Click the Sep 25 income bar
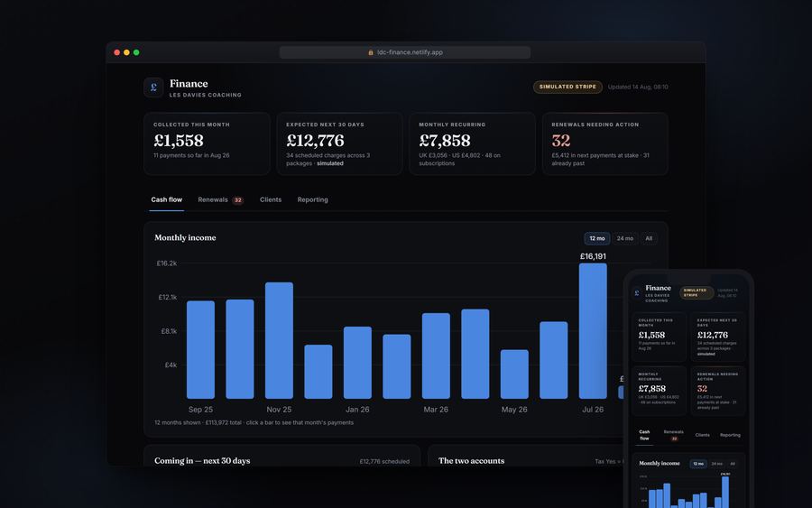Viewport: 812px width, 508px height. [x=200, y=349]
